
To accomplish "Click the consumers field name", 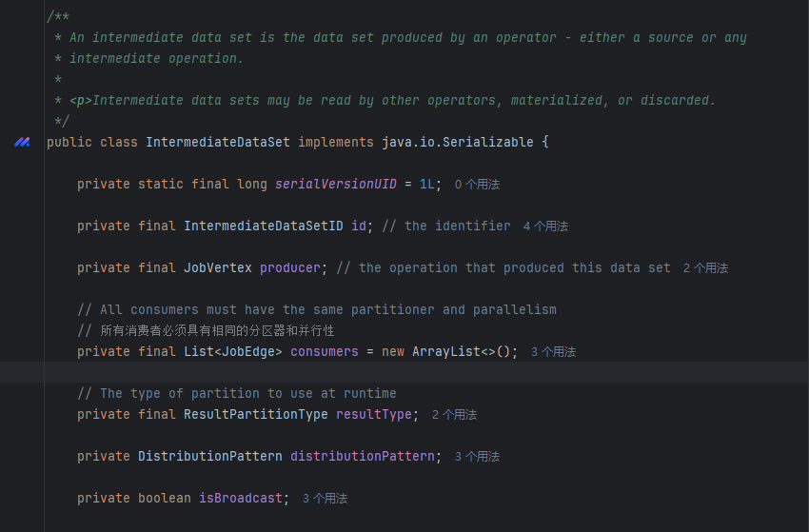I will point(324,351).
